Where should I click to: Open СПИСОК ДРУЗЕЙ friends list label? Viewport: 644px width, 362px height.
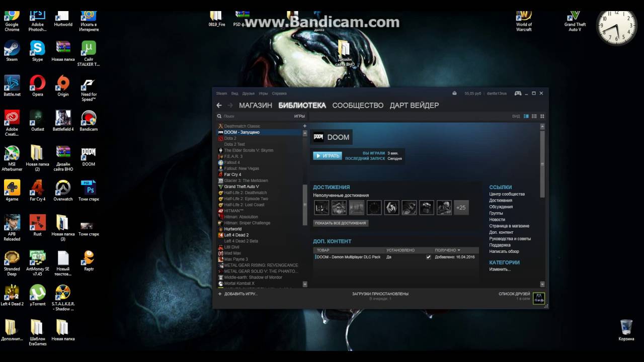pos(514,294)
